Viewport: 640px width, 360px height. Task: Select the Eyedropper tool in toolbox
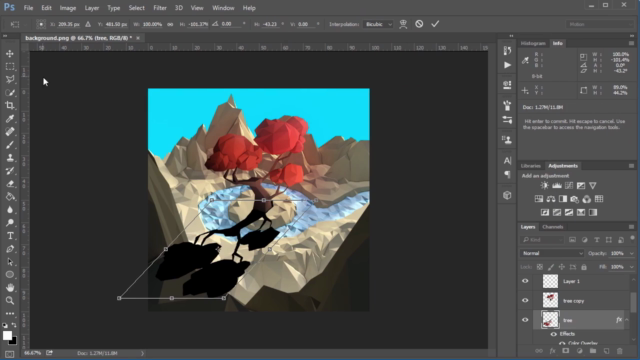tap(10, 119)
